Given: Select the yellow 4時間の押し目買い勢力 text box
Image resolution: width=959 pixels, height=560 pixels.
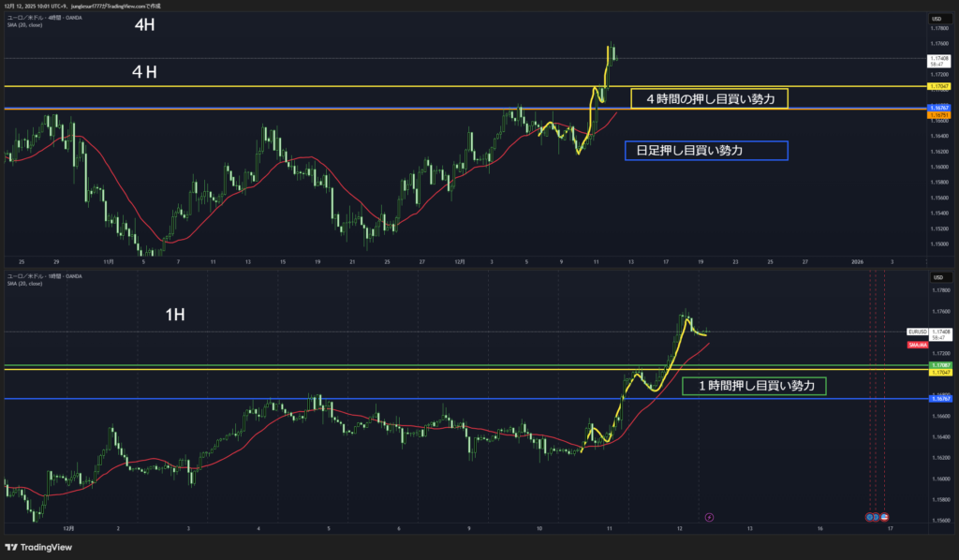Looking at the screenshot, I should [709, 98].
